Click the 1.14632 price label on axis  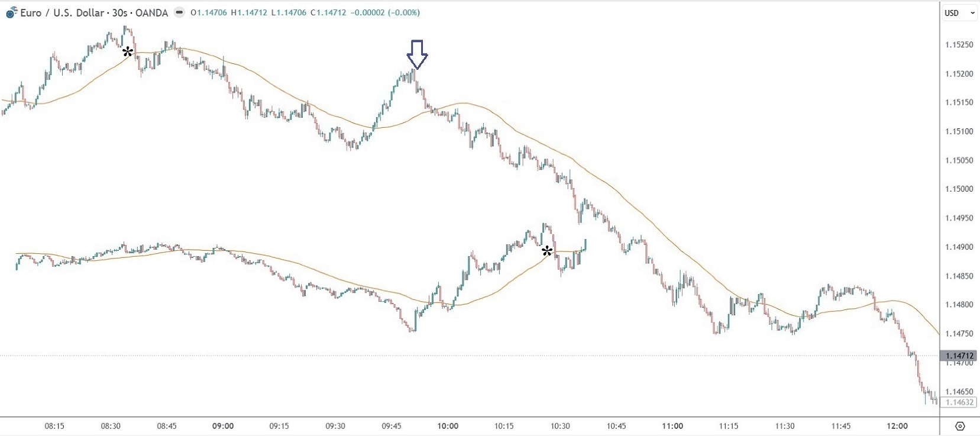click(959, 402)
